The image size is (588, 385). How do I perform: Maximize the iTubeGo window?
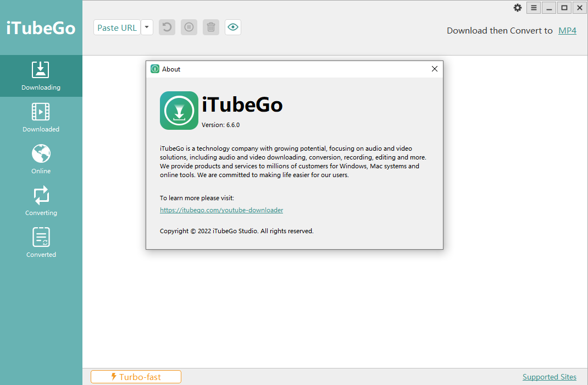click(x=564, y=8)
